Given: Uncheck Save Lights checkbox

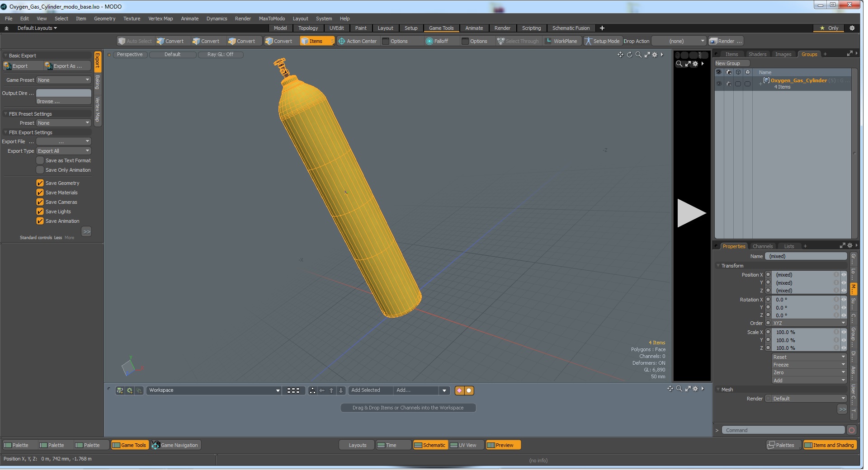Looking at the screenshot, I should click(40, 211).
